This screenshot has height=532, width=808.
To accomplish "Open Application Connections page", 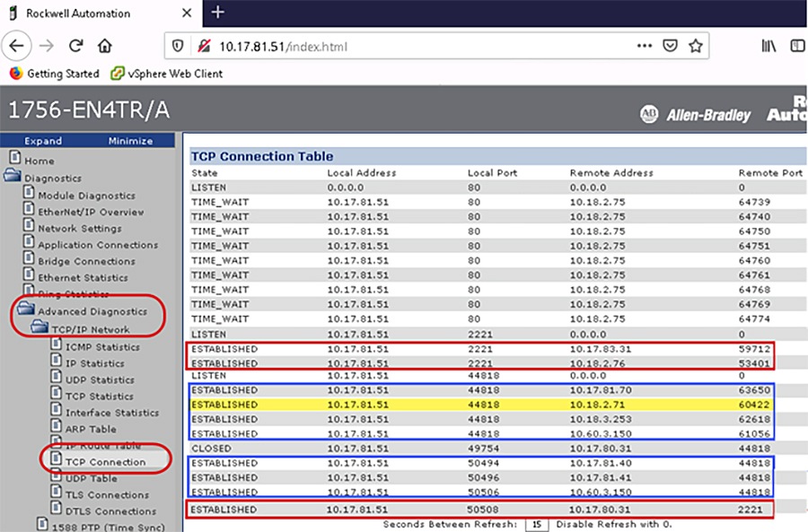I will [x=98, y=245].
